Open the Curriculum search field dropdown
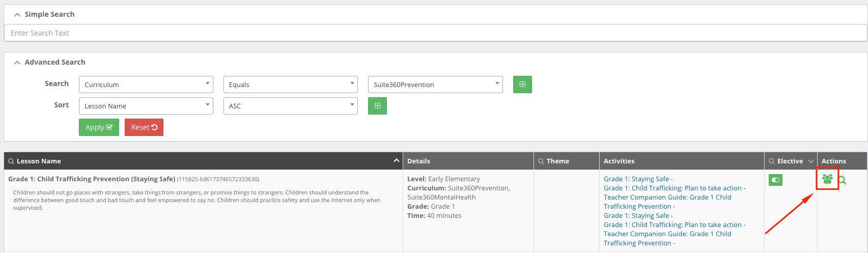Viewport: 868px width, 253px height. pyautogui.click(x=146, y=85)
